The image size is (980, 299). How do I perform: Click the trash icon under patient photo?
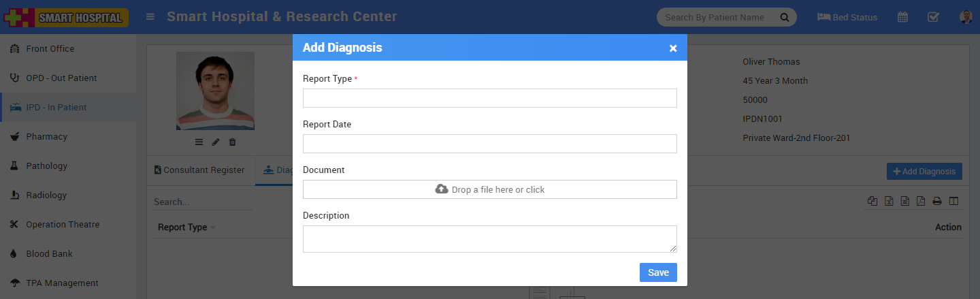coord(232,142)
